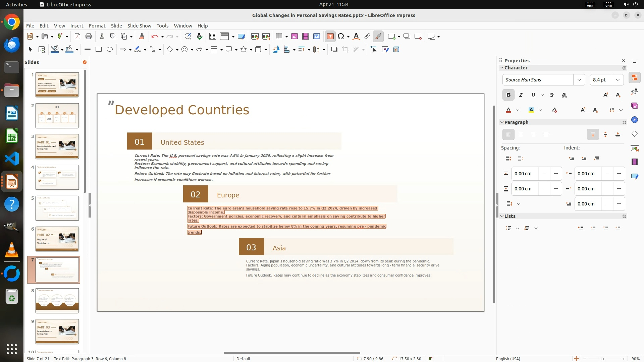The width and height of the screenshot is (644, 362).
Task: Close the Slides panel
Action: tap(85, 62)
